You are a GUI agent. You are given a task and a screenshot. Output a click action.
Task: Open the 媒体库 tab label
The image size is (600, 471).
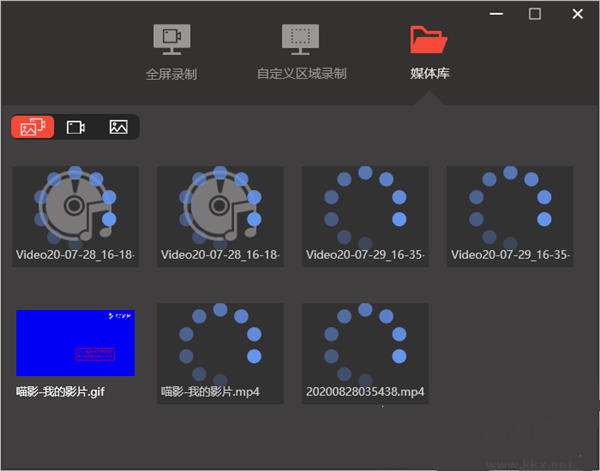(x=430, y=73)
